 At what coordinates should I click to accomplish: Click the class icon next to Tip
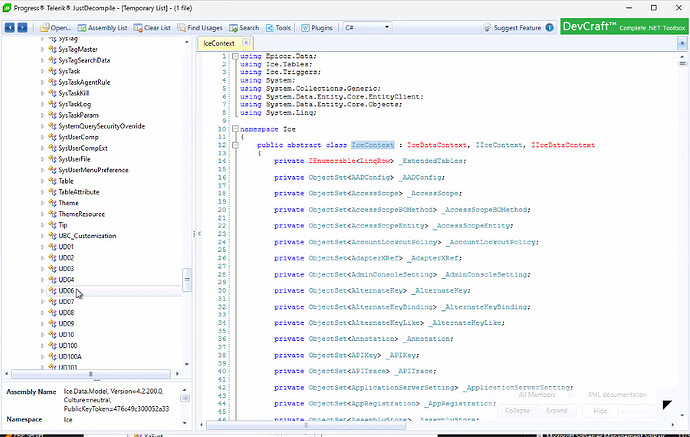(52, 225)
